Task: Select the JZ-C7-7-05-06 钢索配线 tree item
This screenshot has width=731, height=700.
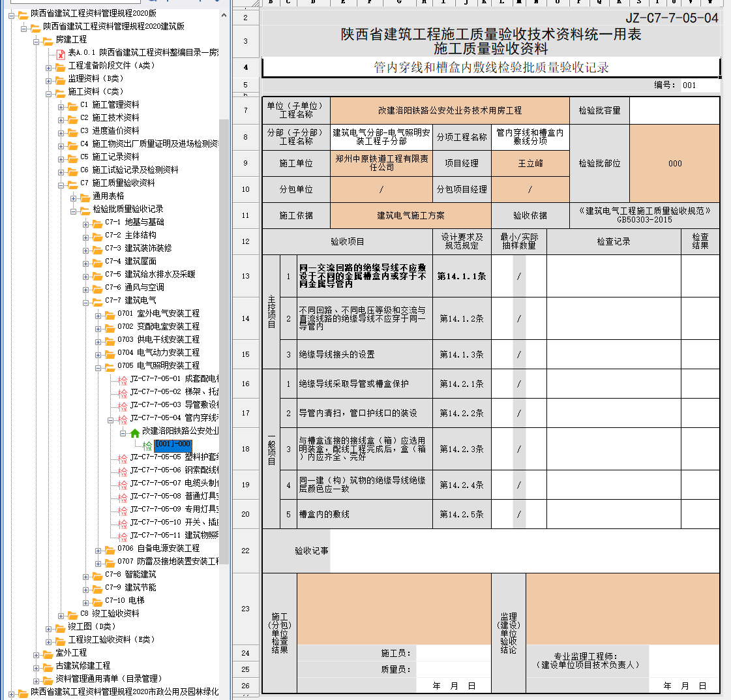Action: [x=173, y=470]
